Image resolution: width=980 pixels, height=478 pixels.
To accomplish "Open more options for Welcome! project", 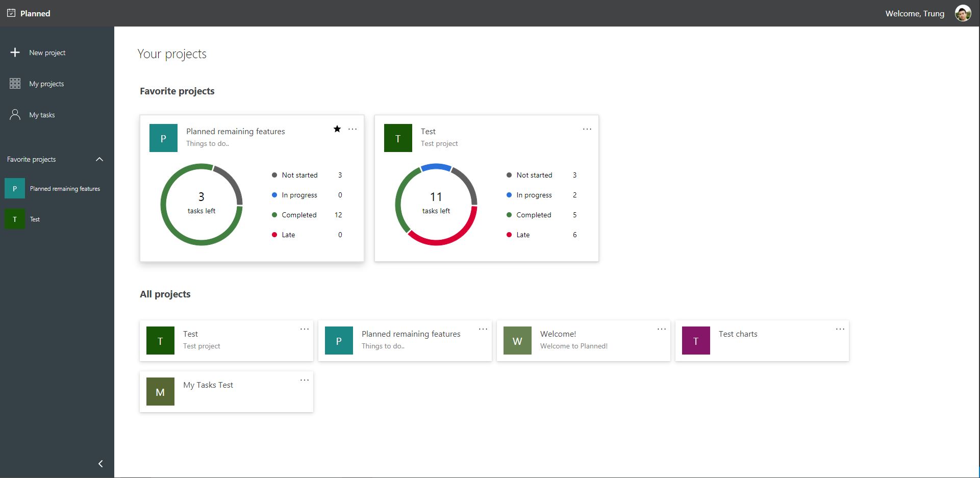I will tap(662, 329).
